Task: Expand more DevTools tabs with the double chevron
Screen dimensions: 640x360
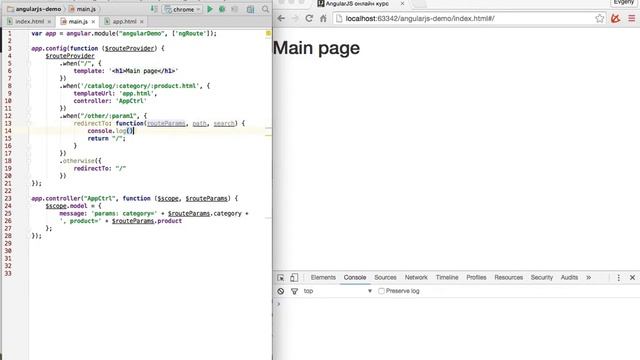Action: click(589, 278)
